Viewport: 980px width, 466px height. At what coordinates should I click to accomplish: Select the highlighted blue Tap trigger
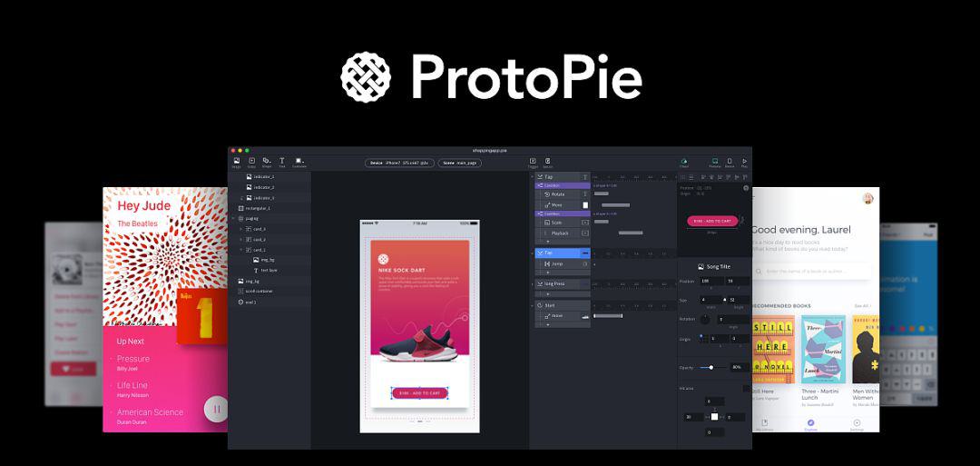(x=563, y=253)
